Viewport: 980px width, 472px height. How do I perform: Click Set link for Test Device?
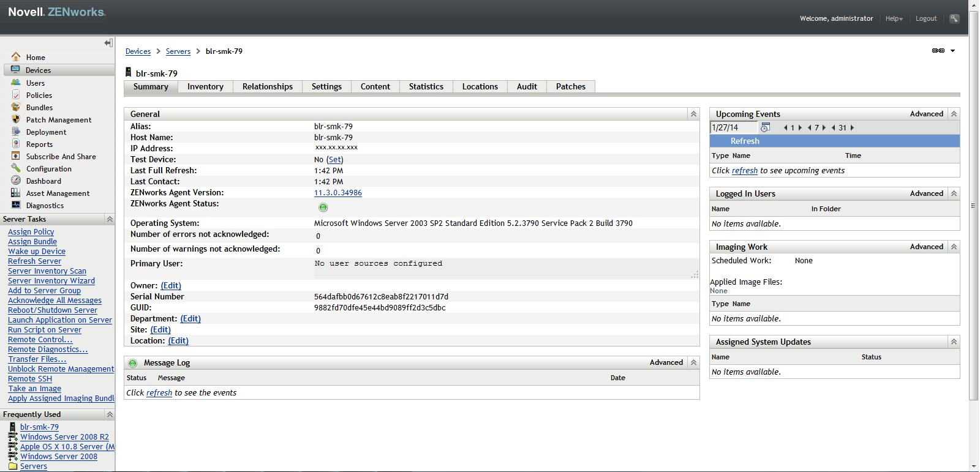pyautogui.click(x=335, y=160)
